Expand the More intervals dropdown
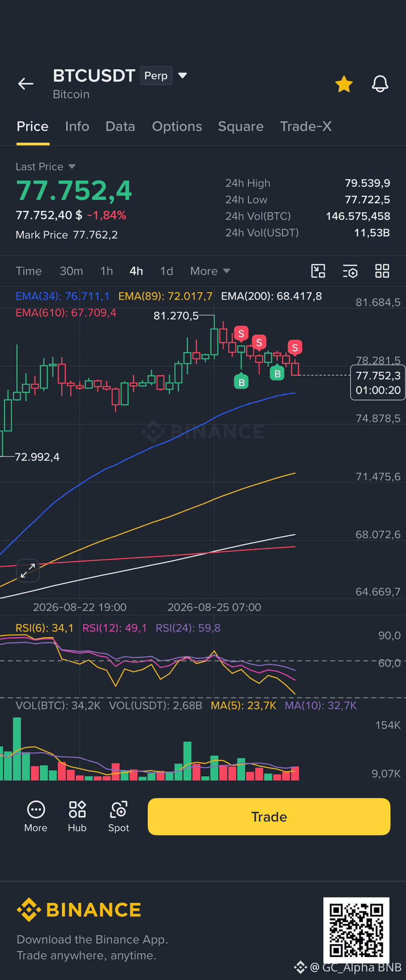This screenshot has width=406, height=980. [210, 271]
